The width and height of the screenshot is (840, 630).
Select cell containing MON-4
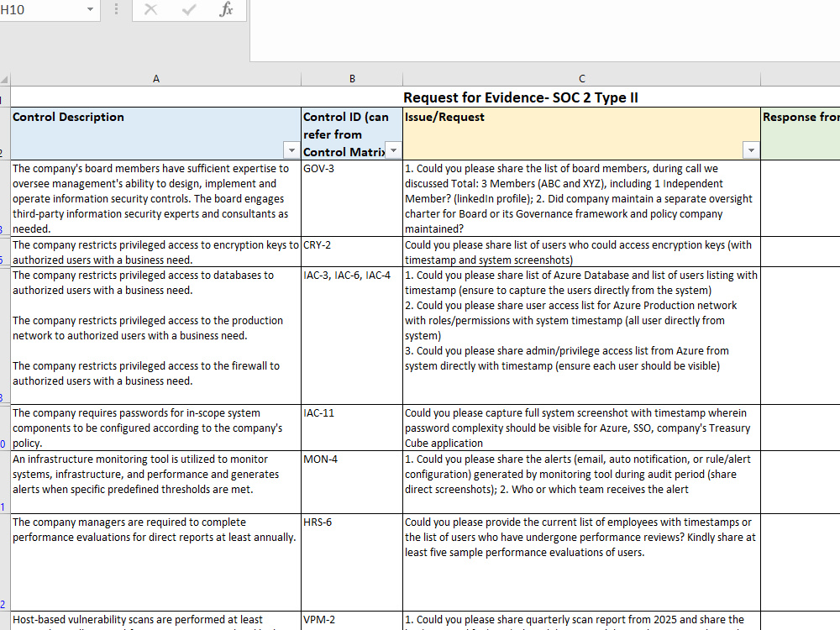[352, 482]
